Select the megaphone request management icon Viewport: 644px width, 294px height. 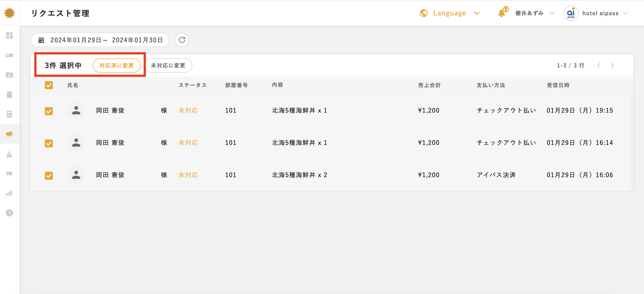[x=9, y=134]
